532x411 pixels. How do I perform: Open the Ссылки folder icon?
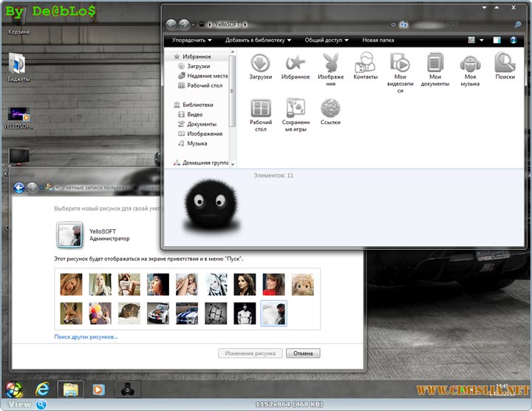pyautogui.click(x=330, y=108)
